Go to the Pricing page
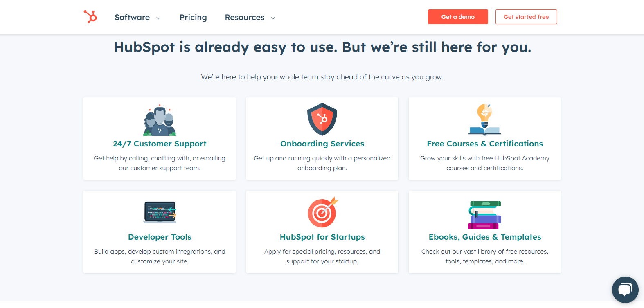 click(x=193, y=17)
